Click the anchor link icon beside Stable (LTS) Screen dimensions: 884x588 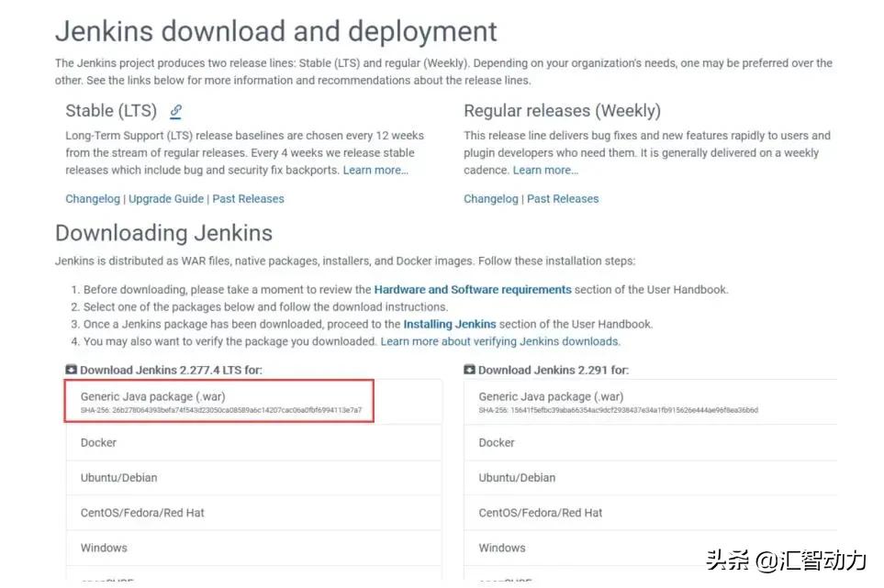click(175, 112)
